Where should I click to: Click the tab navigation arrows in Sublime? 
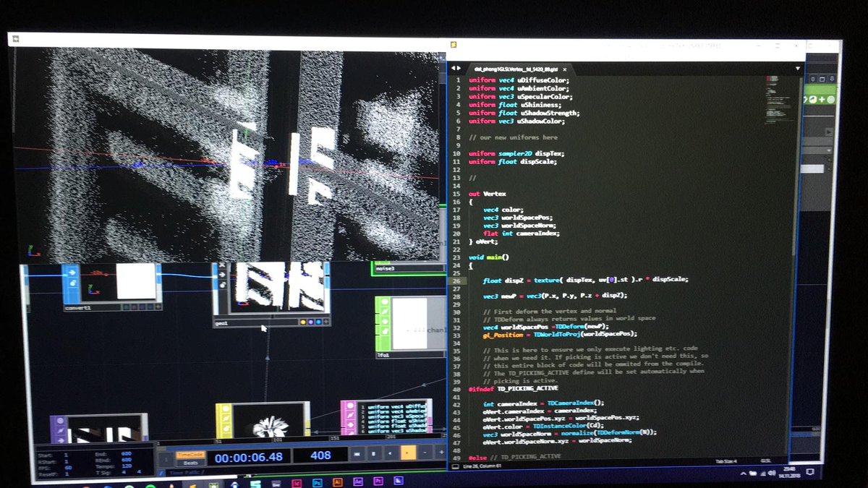pos(456,67)
